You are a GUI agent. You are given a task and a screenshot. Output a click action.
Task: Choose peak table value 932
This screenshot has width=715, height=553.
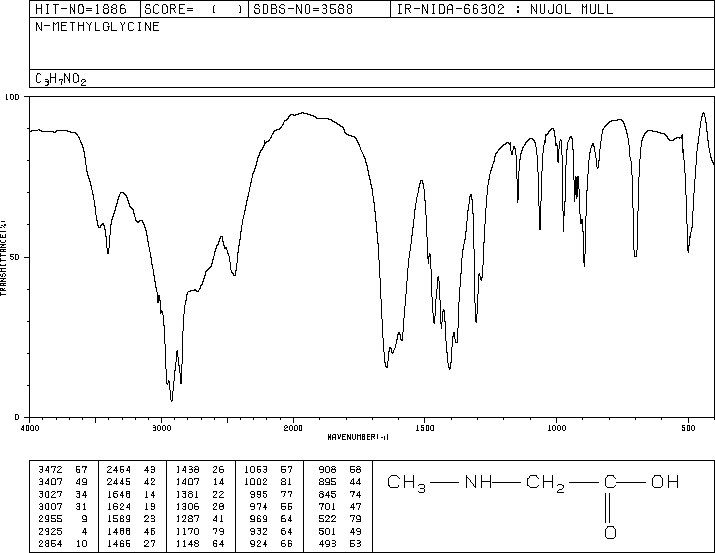tap(259, 531)
